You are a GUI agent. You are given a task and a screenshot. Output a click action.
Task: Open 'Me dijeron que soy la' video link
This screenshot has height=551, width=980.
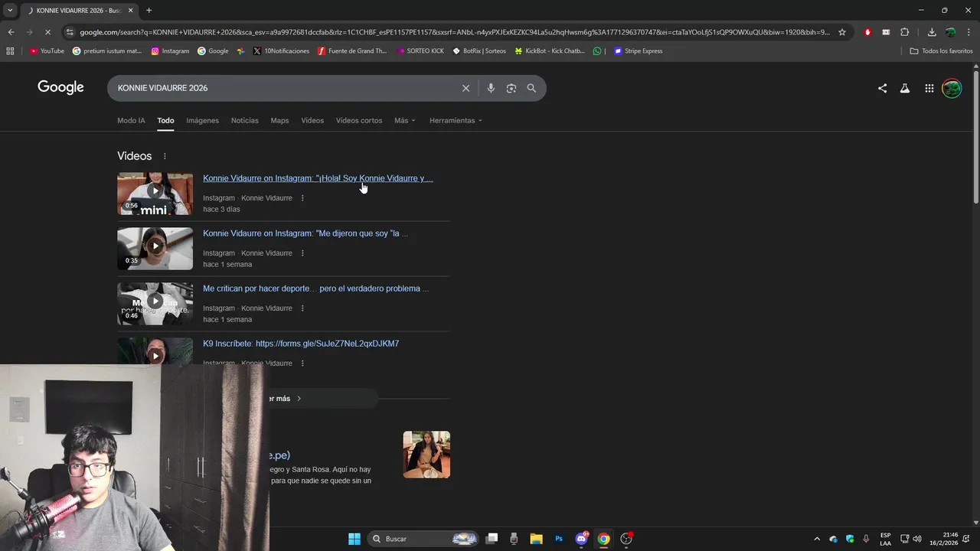click(305, 233)
